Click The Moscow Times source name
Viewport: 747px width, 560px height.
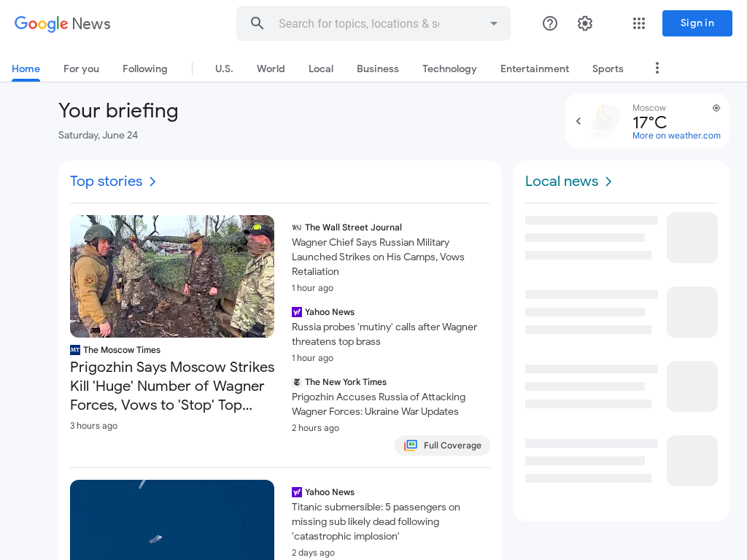[122, 350]
